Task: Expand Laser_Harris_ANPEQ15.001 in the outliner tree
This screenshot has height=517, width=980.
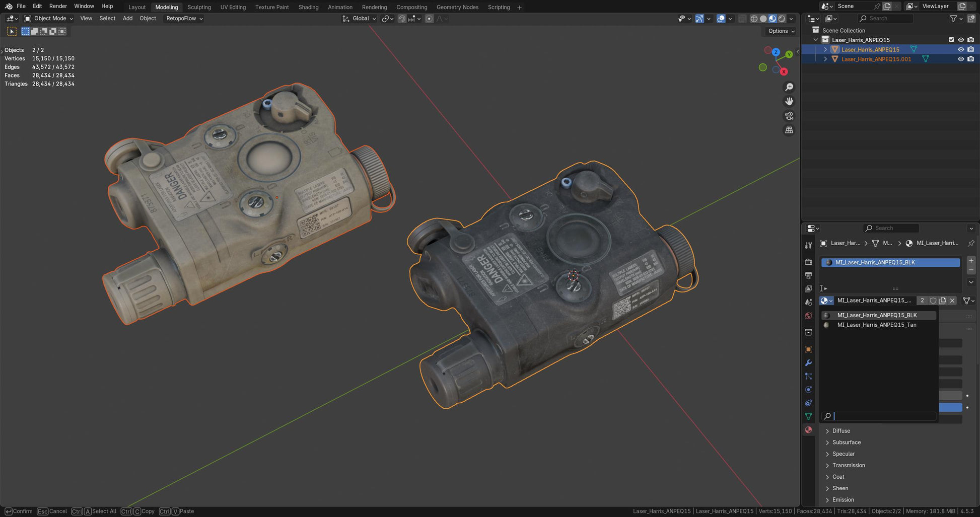Action: pos(825,59)
